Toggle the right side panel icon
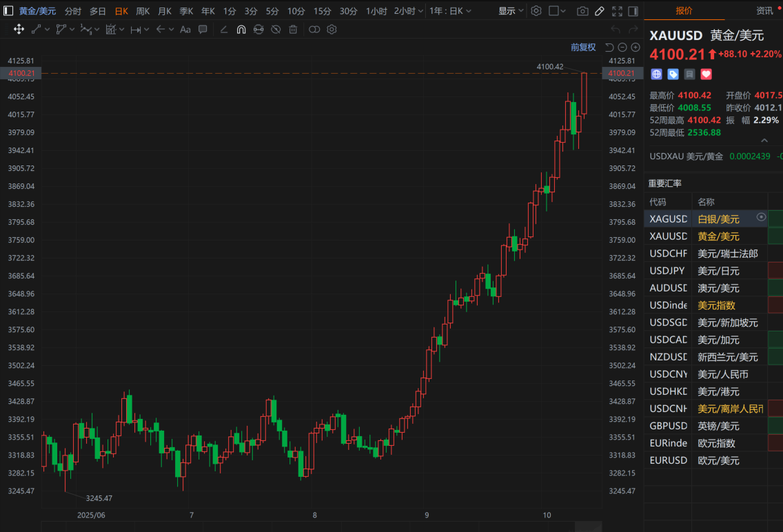This screenshot has height=532, width=783. pos(634,11)
